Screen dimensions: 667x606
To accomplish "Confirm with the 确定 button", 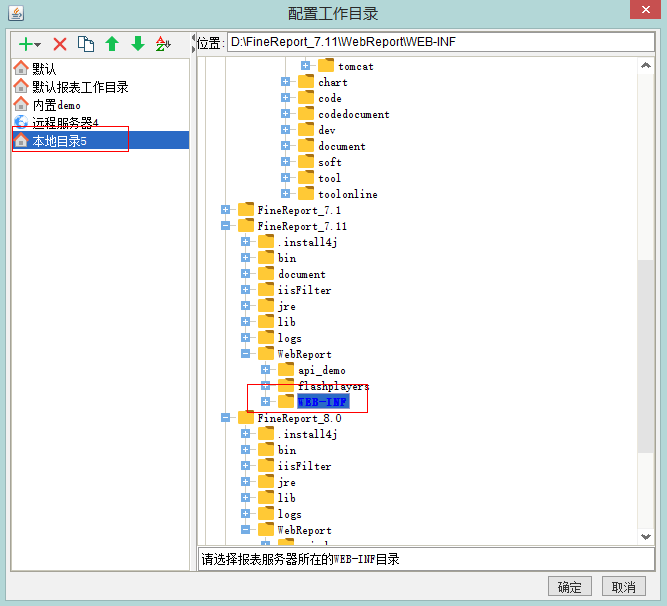I will tap(570, 587).
